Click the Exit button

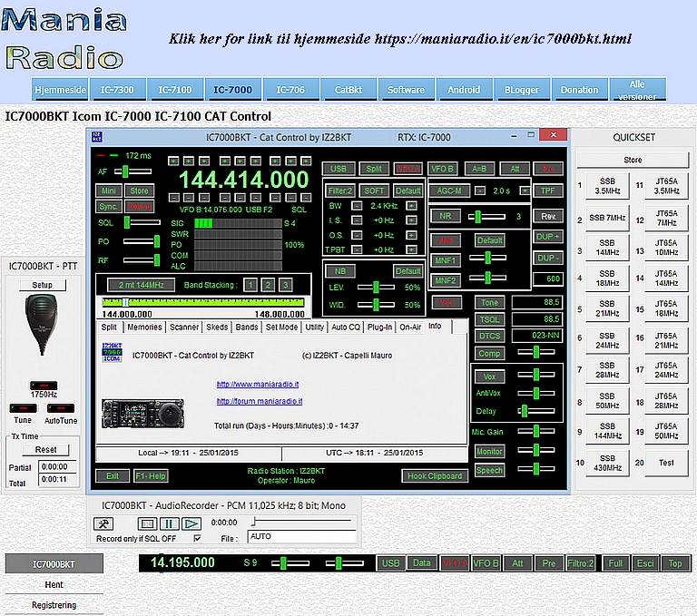tap(113, 476)
